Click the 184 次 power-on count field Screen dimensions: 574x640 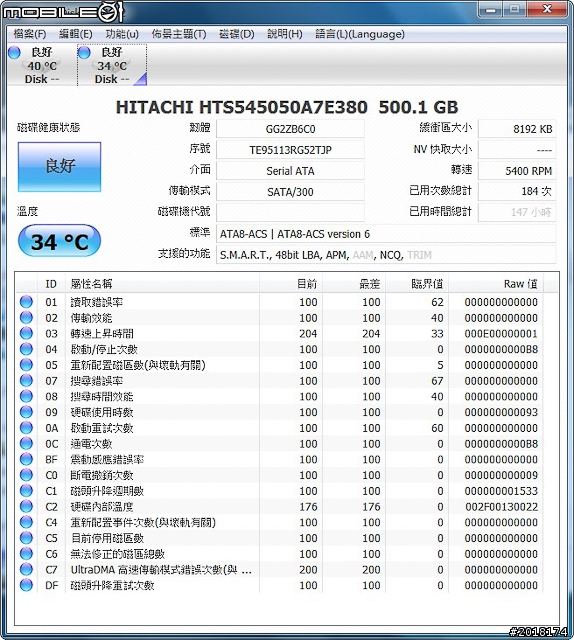[517, 191]
